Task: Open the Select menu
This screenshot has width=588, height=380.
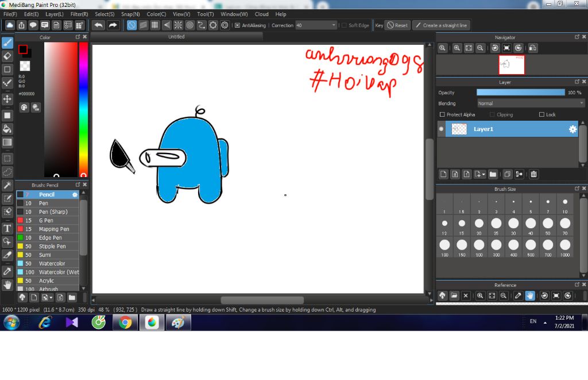Action: tap(105, 14)
